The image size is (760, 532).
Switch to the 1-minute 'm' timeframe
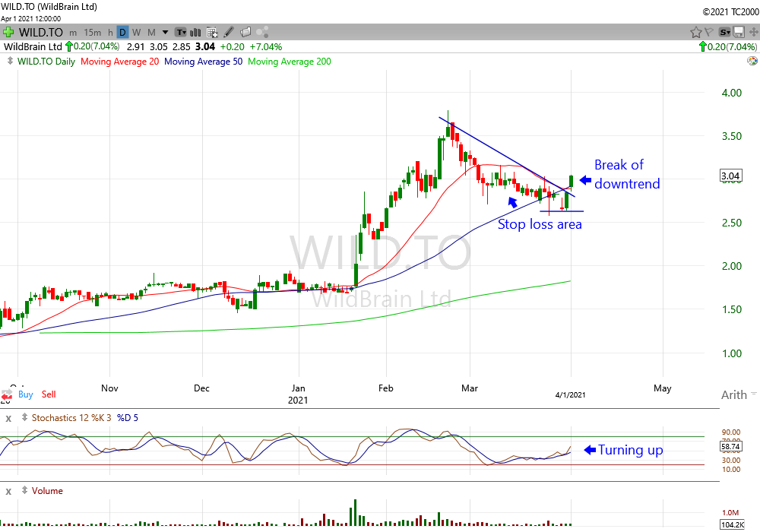coord(73,33)
